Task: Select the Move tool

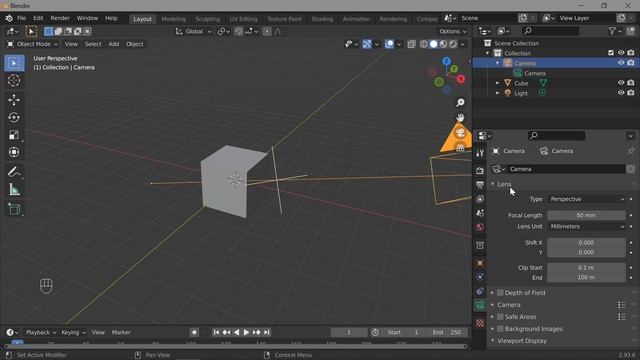Action: 14,100
